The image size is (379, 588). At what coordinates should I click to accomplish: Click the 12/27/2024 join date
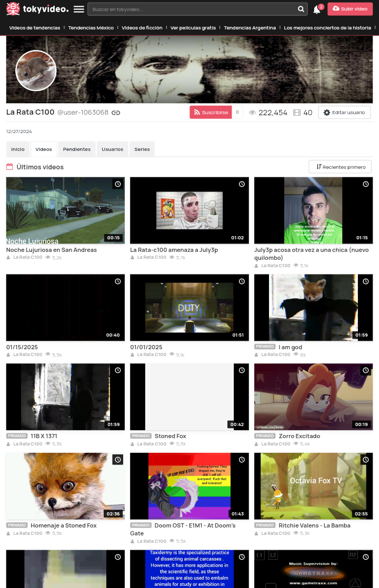[19, 131]
